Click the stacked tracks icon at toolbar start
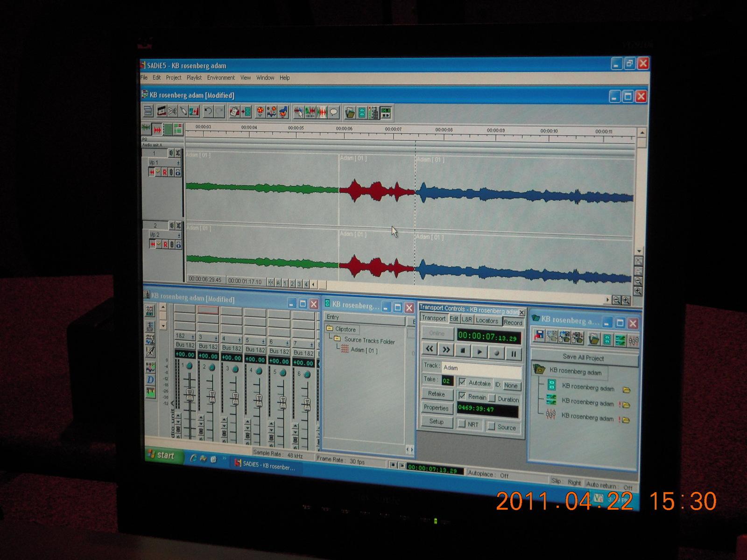 [x=148, y=111]
